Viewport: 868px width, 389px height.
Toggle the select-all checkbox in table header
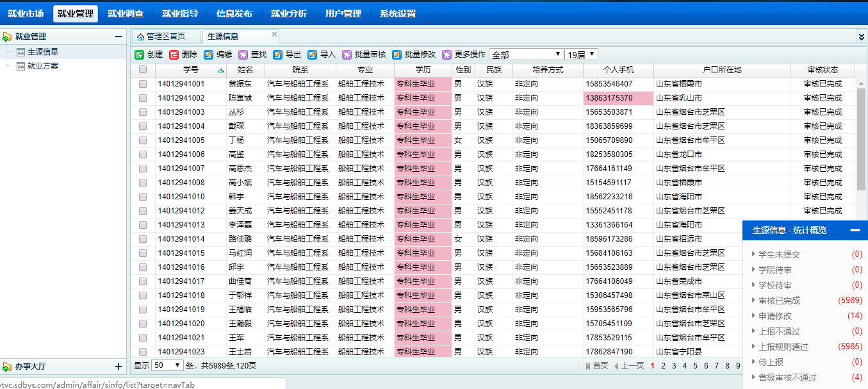pyautogui.click(x=143, y=70)
